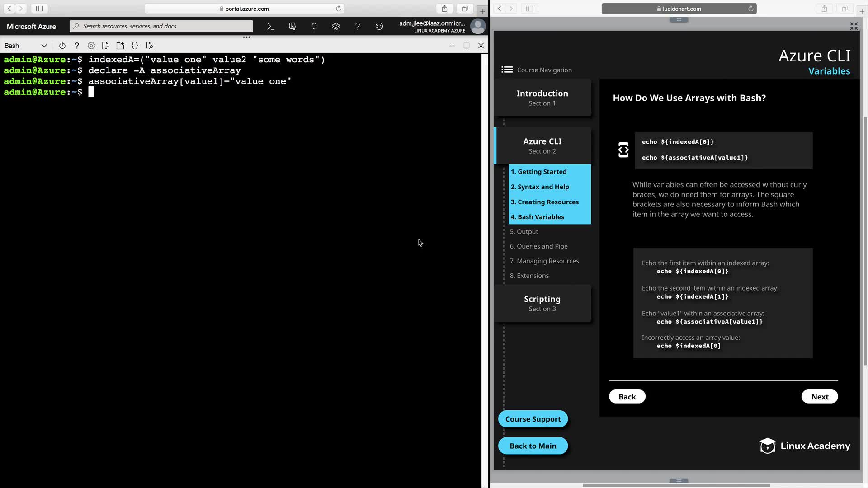868x488 pixels.
Task: Open Cloud Shell editor curly braces icon
Action: [x=135, y=46]
